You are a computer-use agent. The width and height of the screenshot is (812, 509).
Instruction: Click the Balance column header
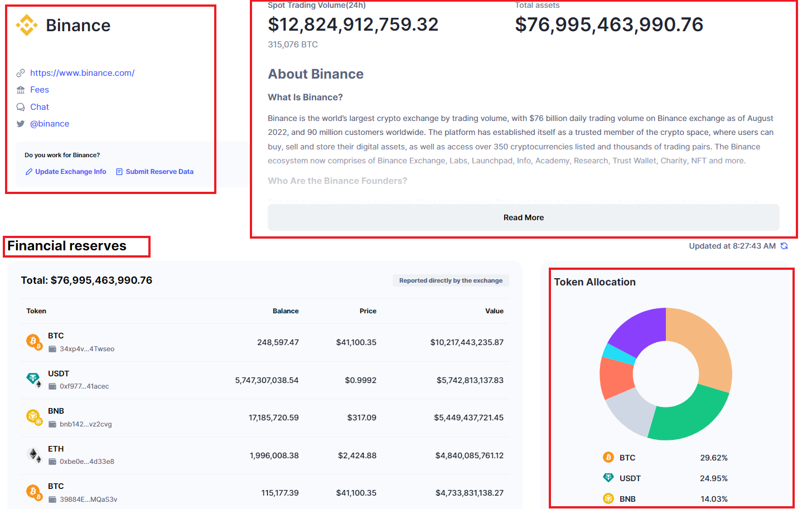click(286, 311)
